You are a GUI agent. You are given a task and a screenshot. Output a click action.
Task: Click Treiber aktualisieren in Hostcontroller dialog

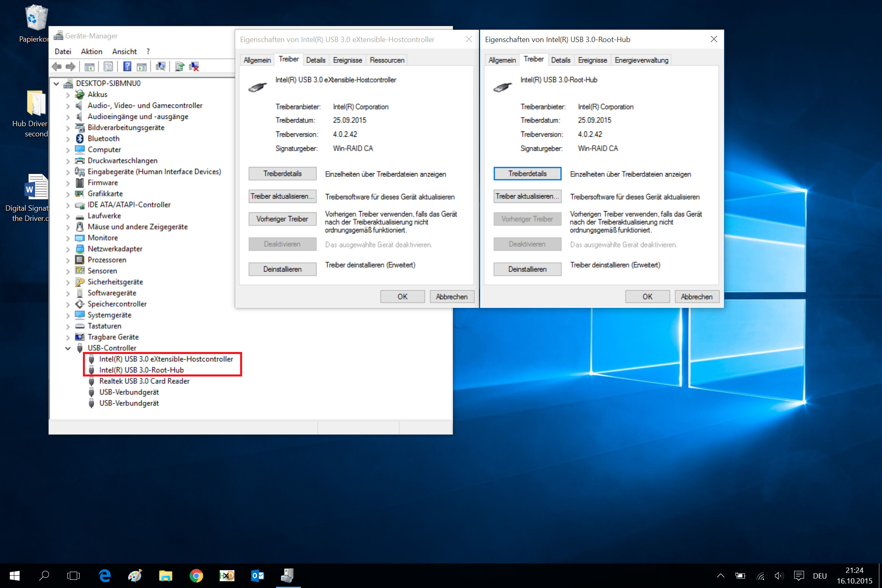[282, 196]
